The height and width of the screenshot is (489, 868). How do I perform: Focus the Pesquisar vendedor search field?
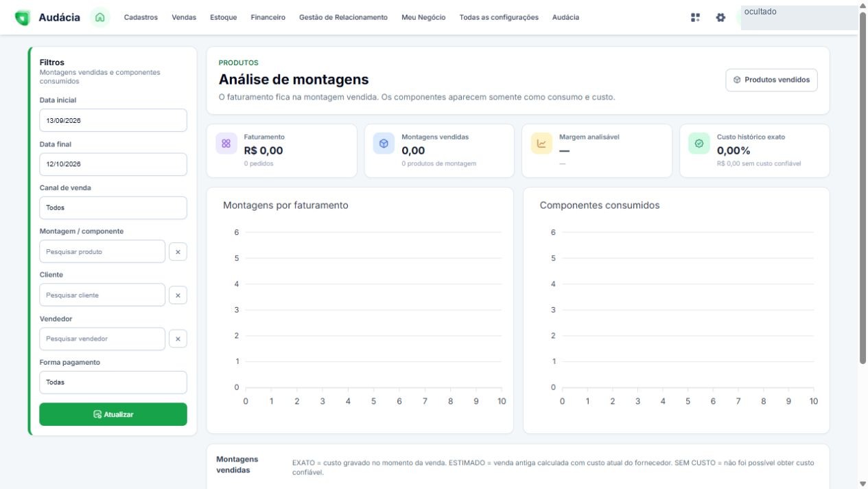pyautogui.click(x=102, y=339)
